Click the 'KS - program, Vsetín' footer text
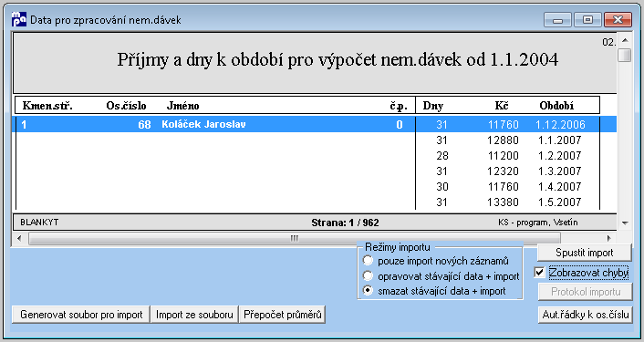This screenshot has height=342, width=644. 537,223
